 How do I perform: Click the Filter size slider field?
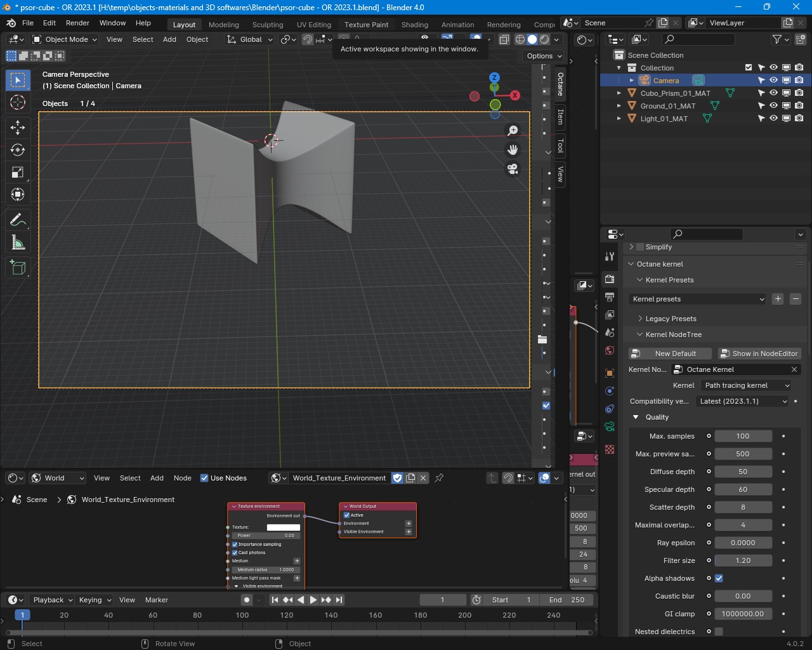tap(743, 560)
